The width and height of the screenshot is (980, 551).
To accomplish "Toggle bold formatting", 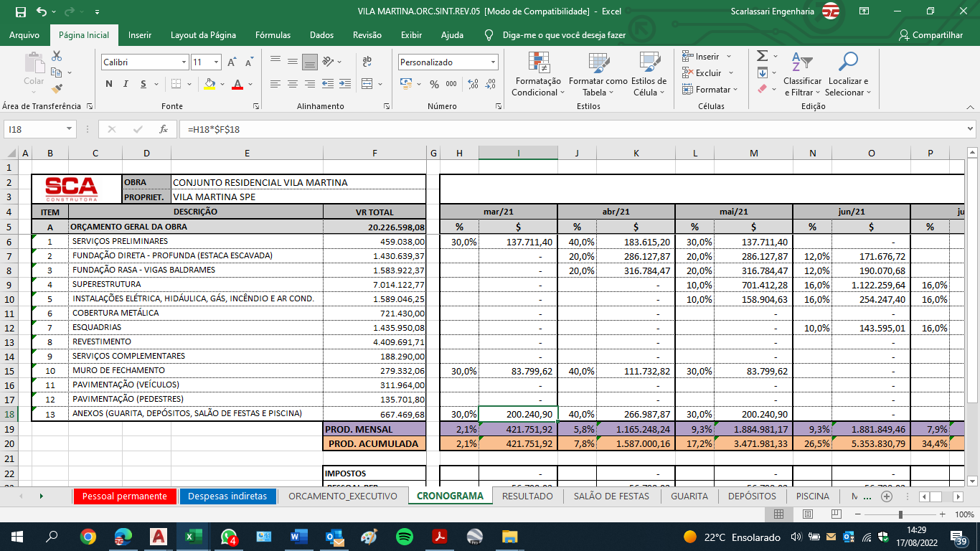I will (109, 84).
